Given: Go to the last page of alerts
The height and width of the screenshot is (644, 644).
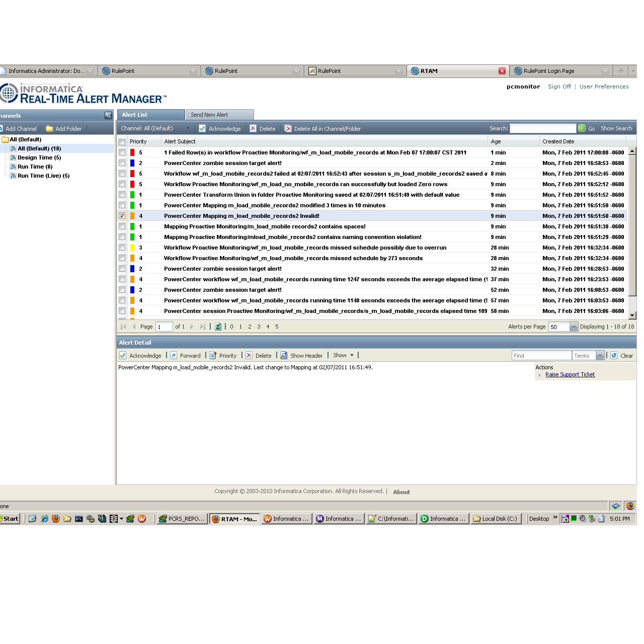Looking at the screenshot, I should 202,327.
